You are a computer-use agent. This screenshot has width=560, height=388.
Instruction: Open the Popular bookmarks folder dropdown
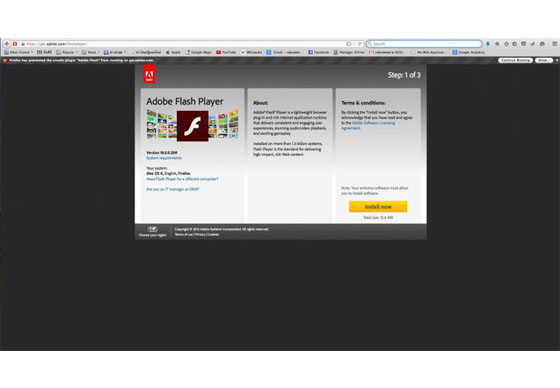67,52
